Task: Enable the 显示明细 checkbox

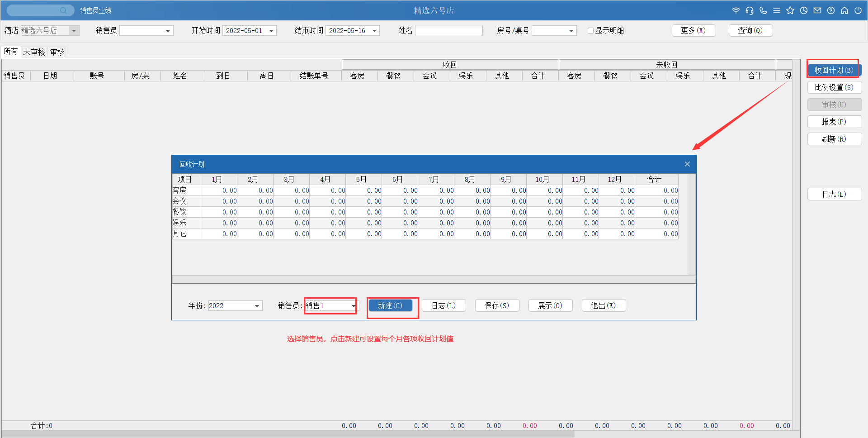Action: (590, 31)
